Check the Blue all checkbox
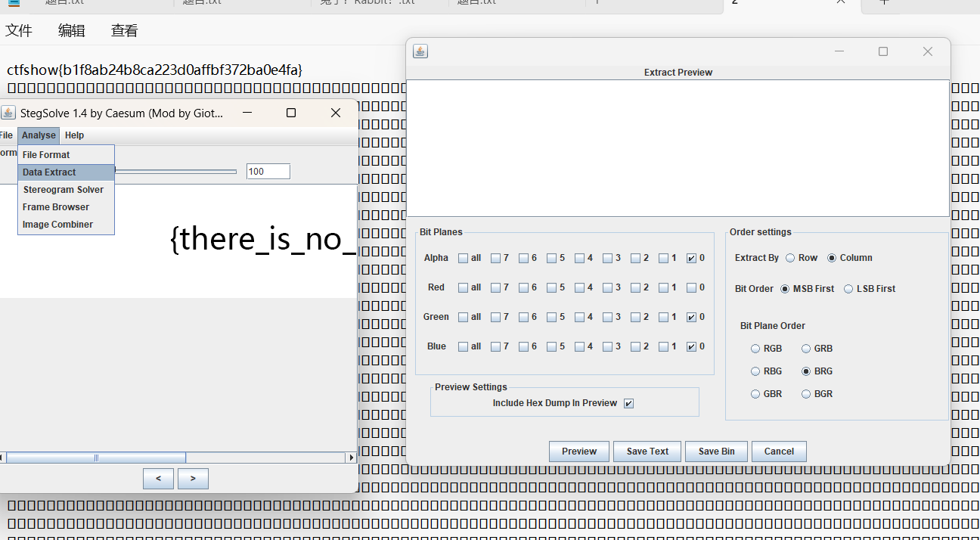The height and width of the screenshot is (540, 980). click(x=464, y=347)
